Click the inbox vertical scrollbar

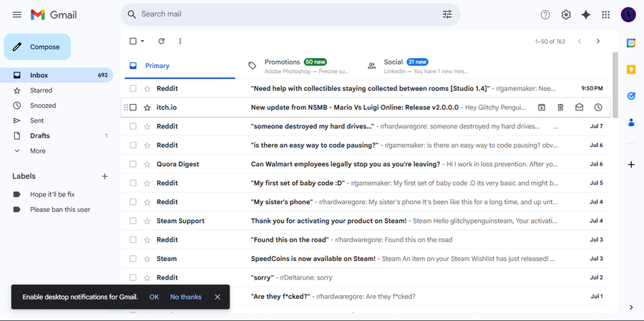[x=615, y=85]
